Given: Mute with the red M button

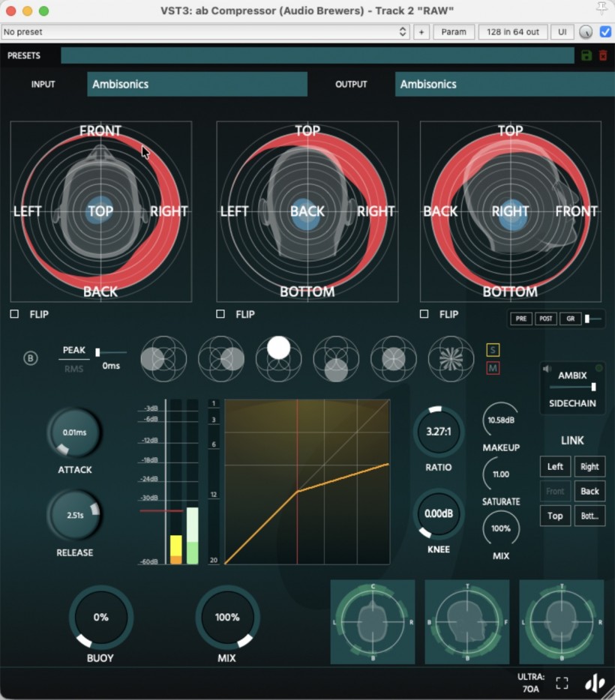Looking at the screenshot, I should point(493,368).
